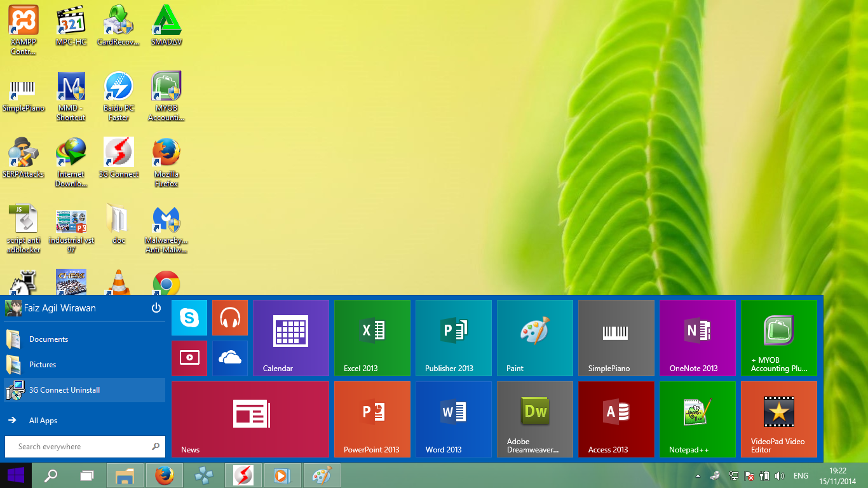Switch to the media player taskbar button
Viewport: 868px width, 488px height.
(283, 475)
